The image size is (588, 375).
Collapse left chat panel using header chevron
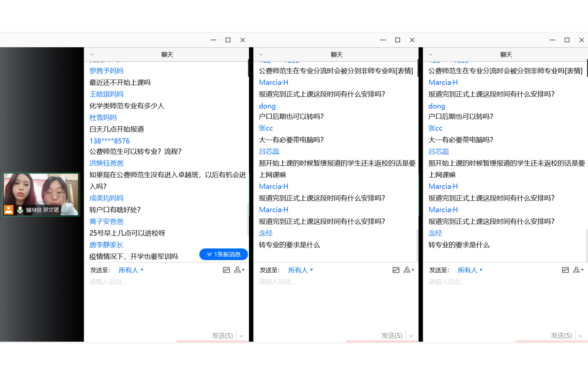click(92, 55)
